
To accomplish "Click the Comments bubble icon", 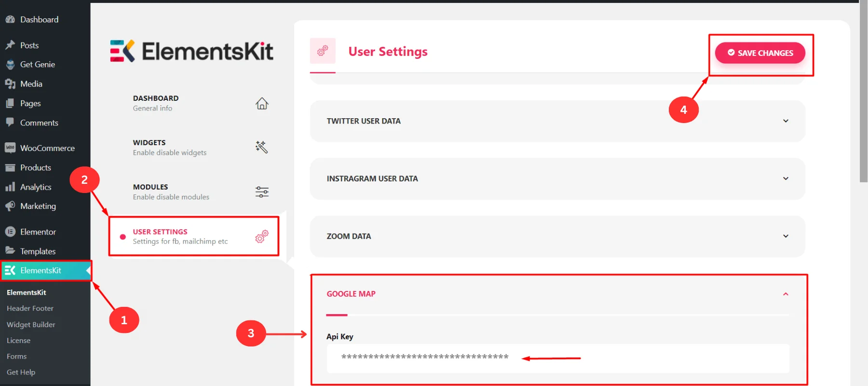I will 10,123.
